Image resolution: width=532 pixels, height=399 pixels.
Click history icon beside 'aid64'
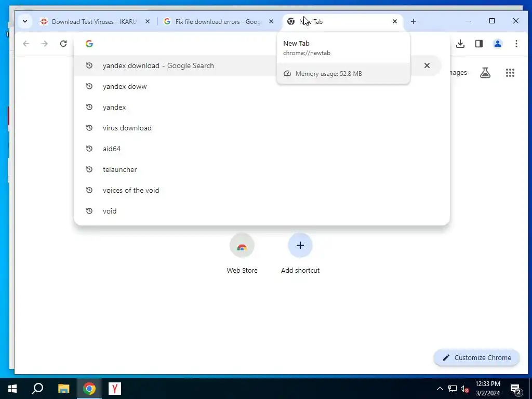(89, 149)
